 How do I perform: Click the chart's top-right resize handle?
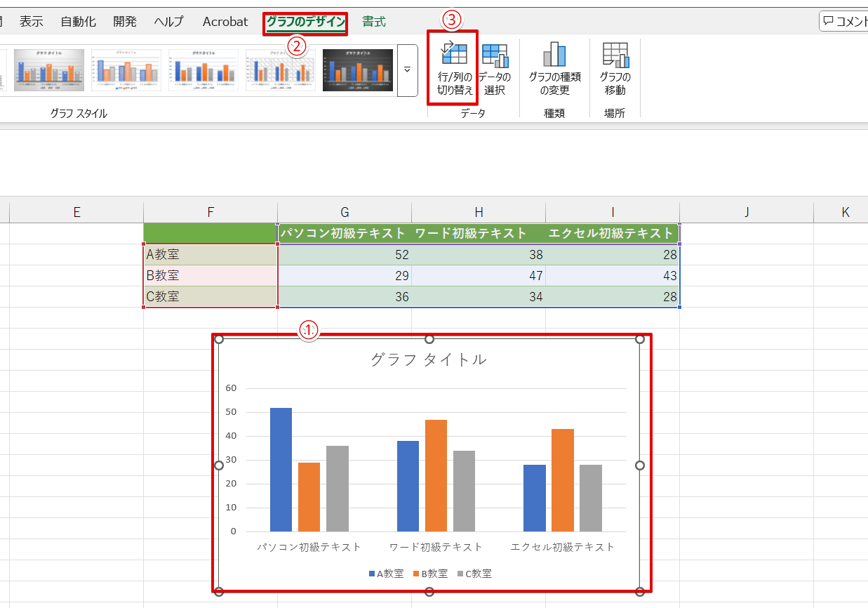click(x=639, y=339)
